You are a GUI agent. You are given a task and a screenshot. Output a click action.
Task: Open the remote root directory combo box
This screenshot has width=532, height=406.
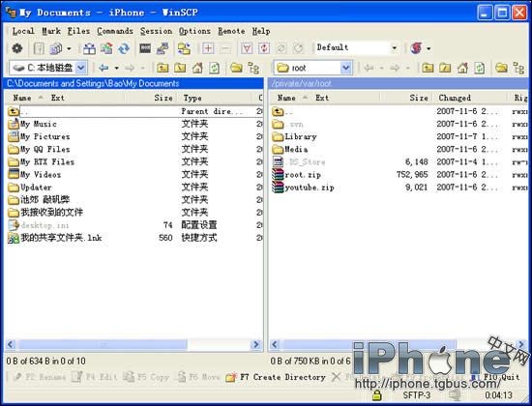312,68
